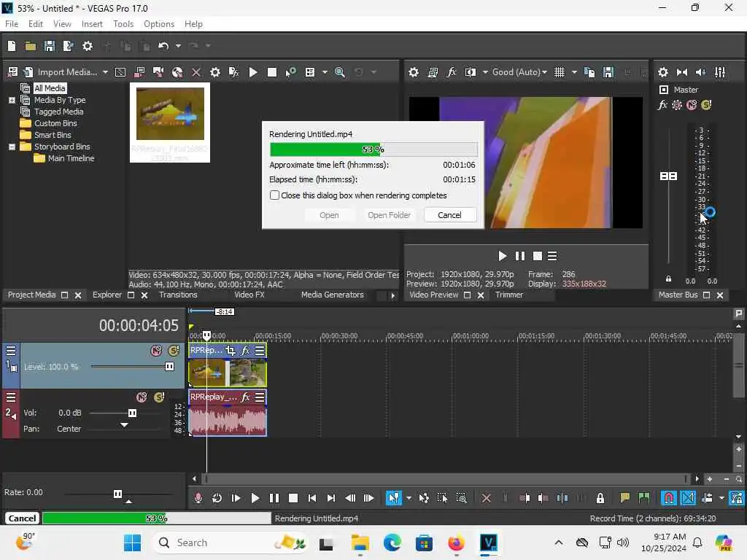Tick Close this dialog box when rendering completes
This screenshot has height=560, width=747.
274,195
